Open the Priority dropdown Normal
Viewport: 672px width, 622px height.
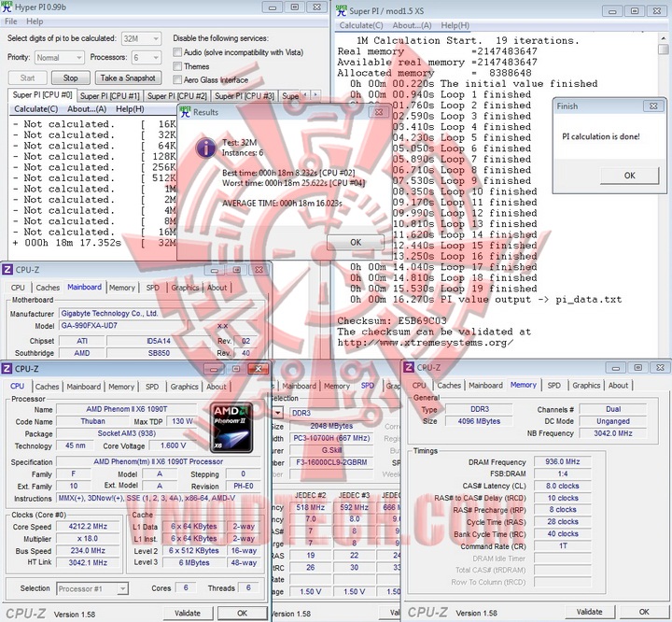(59, 57)
